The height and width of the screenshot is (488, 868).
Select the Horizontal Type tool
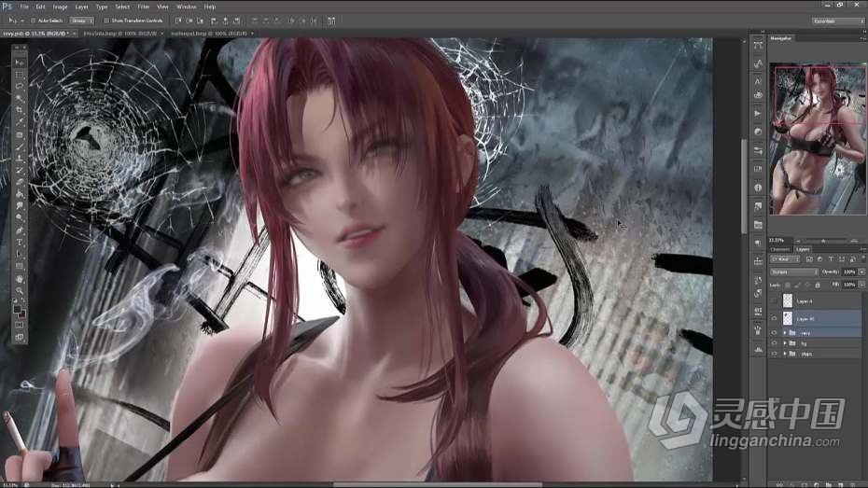(x=20, y=243)
